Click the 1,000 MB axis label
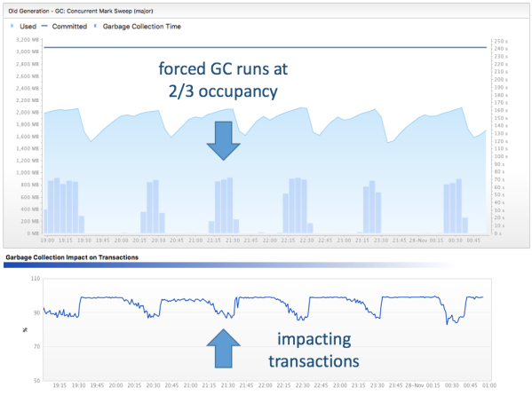532x395 pixels. click(28, 172)
